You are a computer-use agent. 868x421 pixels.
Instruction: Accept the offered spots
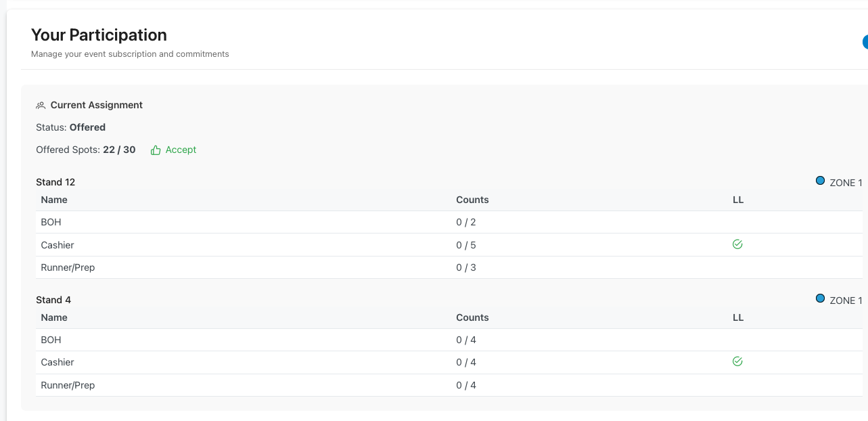click(x=180, y=150)
